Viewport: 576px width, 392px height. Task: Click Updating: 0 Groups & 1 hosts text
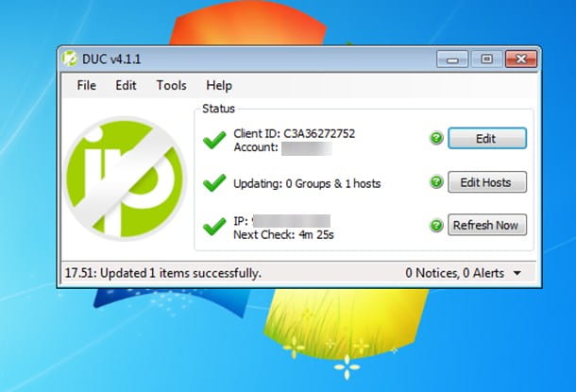pyautogui.click(x=307, y=183)
